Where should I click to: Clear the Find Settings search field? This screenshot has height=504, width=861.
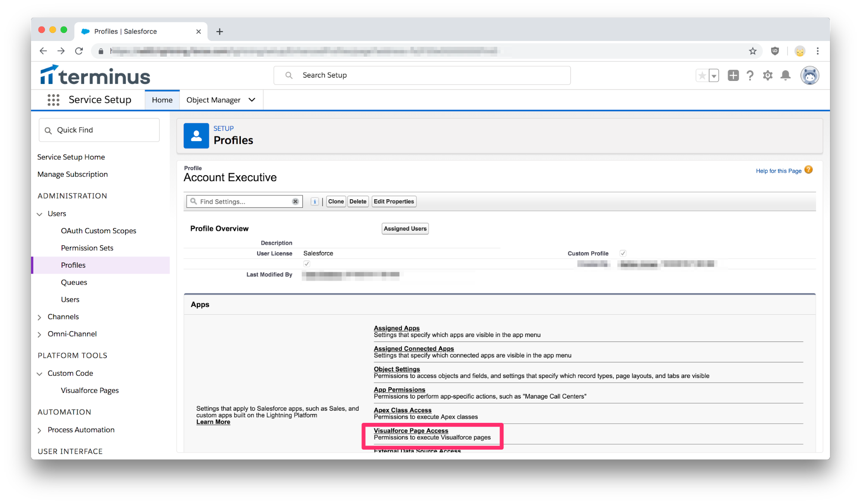tap(295, 201)
